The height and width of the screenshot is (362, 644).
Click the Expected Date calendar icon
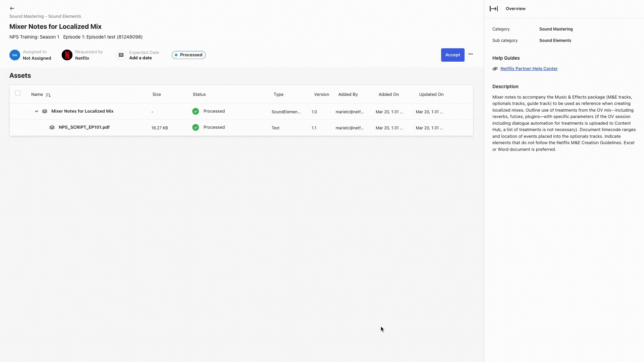(x=121, y=55)
